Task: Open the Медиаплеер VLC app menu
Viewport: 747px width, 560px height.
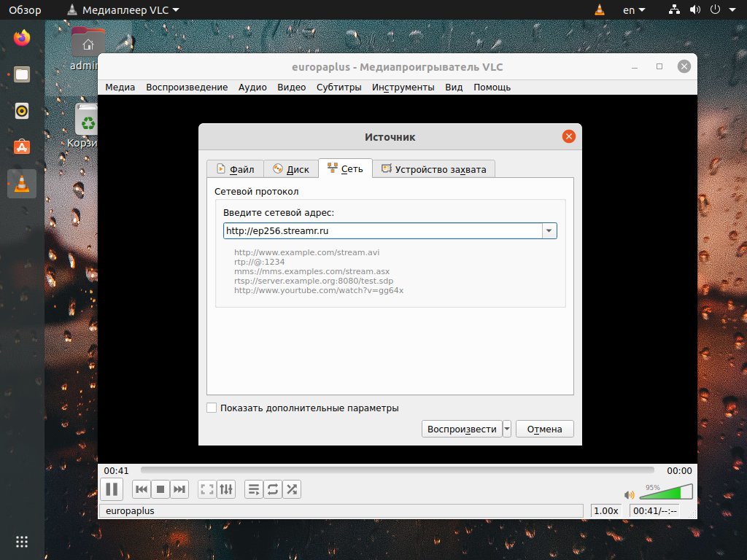Action: coord(123,10)
